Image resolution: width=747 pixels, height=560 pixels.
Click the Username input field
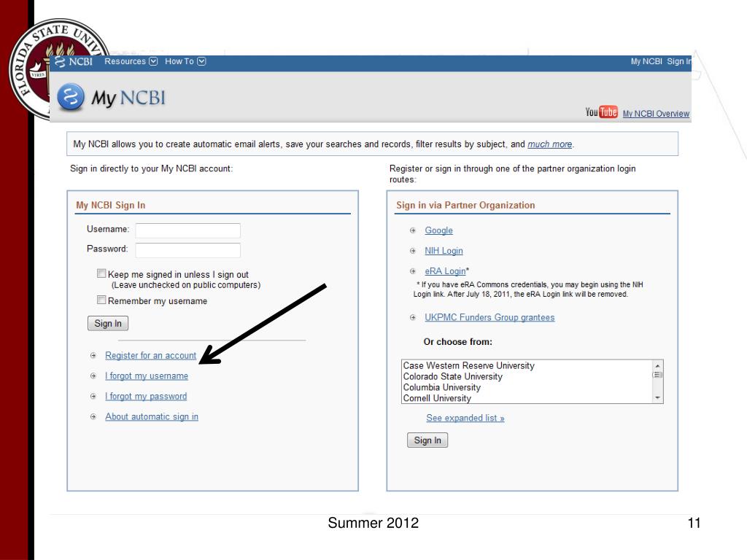187,230
